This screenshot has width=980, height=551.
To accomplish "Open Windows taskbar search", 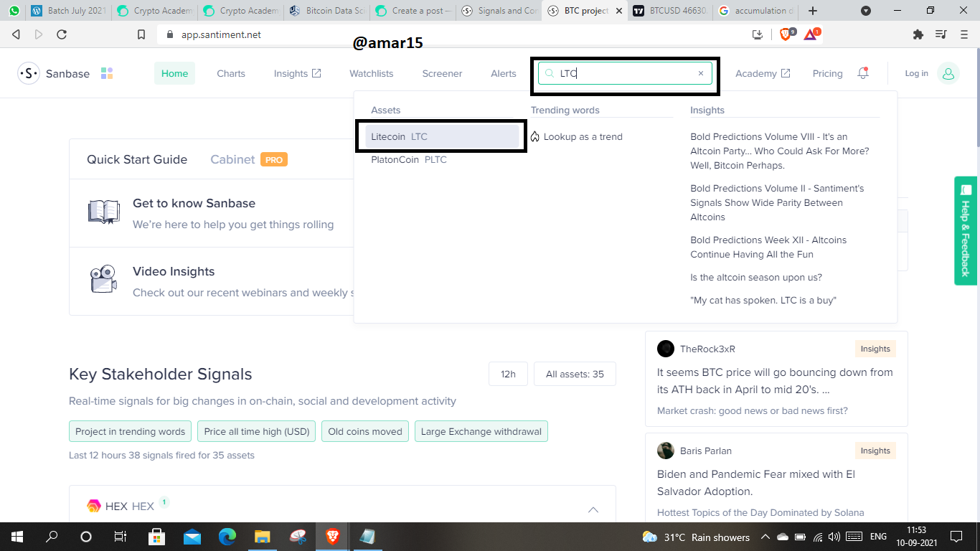I will tap(52, 537).
